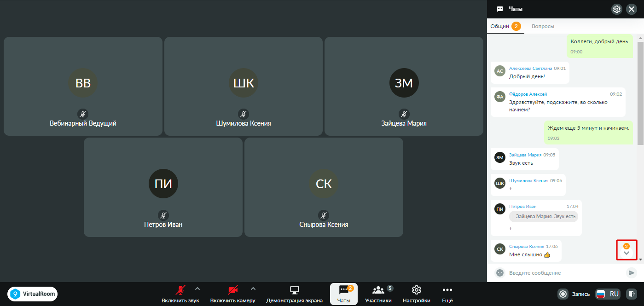Switch to the Вопросы tab

(543, 26)
